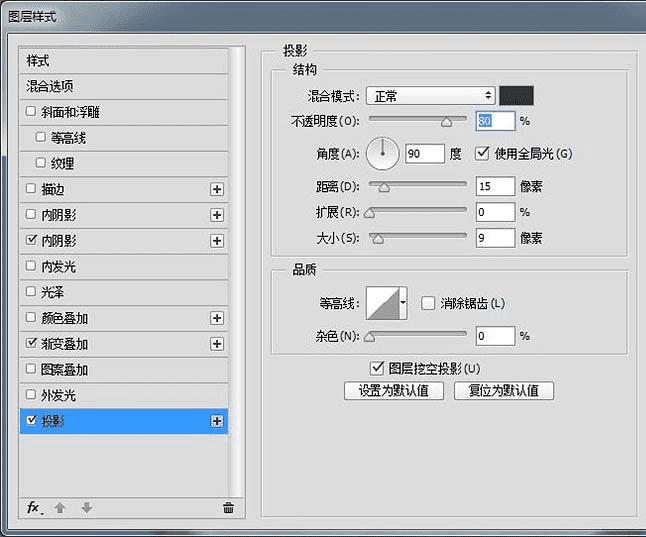This screenshot has width=646, height=537.
Task: Enable 消除锯齿 checkbox
Action: 428,303
